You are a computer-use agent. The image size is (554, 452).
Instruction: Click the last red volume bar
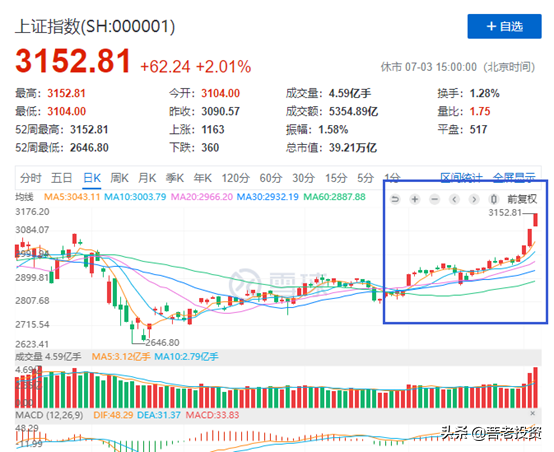click(x=536, y=387)
